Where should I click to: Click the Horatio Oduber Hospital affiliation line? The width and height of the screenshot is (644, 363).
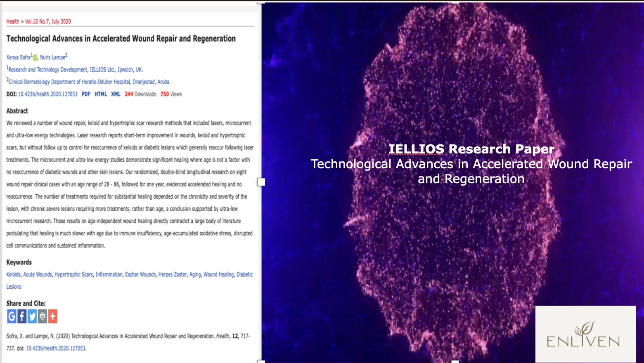(x=88, y=82)
